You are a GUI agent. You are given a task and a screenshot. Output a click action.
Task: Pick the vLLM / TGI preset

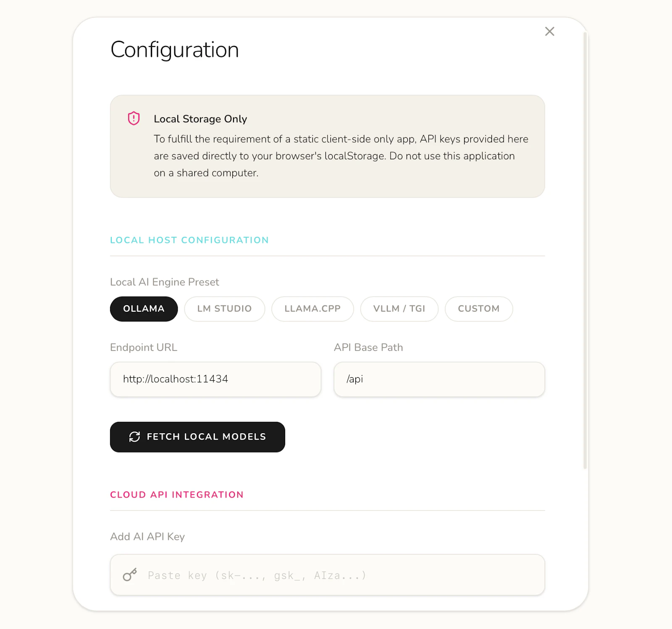coord(399,309)
